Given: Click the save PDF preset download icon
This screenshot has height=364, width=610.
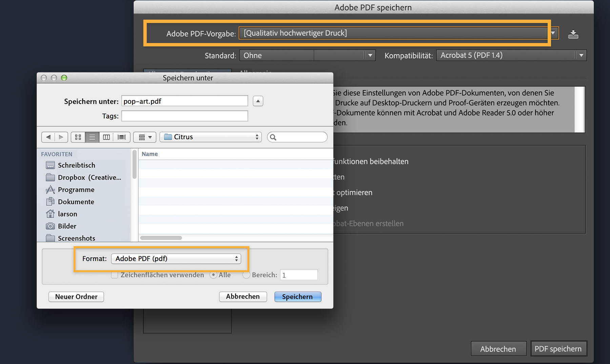Looking at the screenshot, I should click(x=573, y=34).
